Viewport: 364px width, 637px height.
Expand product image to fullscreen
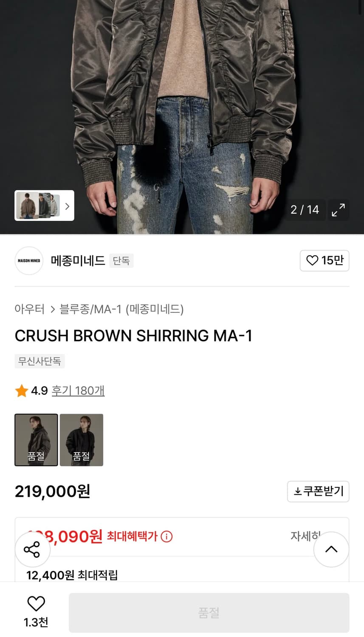338,210
